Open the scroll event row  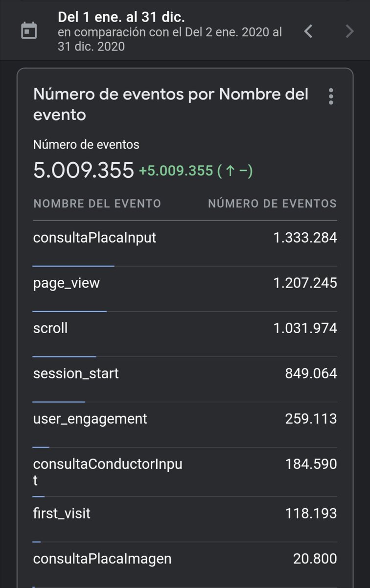[185, 334]
